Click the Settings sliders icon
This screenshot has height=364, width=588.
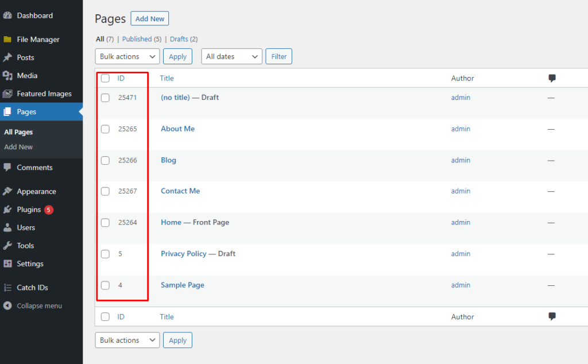click(x=7, y=264)
